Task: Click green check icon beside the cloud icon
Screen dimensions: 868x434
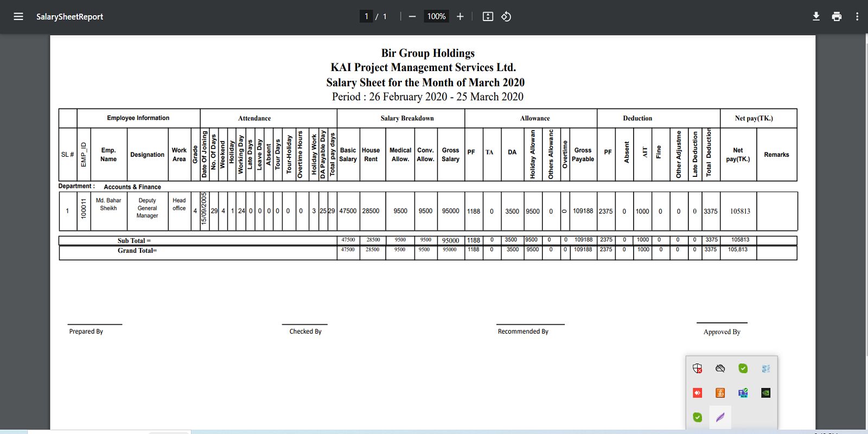Action: point(743,368)
